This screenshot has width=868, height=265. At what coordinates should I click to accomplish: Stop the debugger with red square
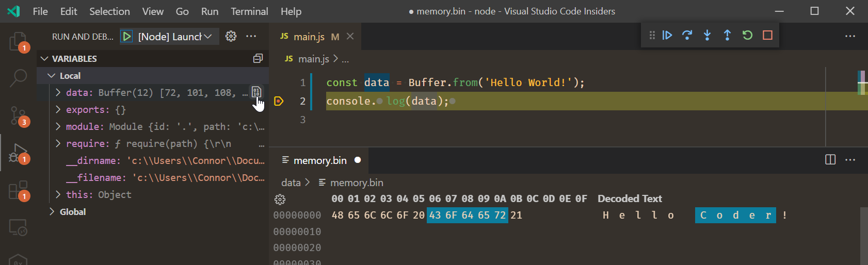[x=767, y=35]
